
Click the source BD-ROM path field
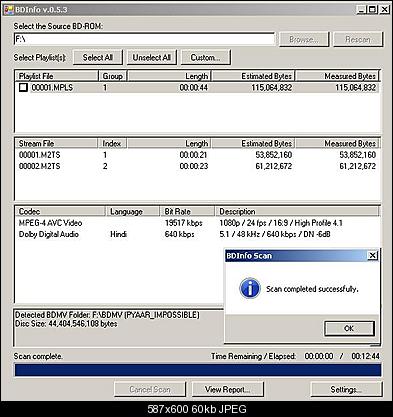pyautogui.click(x=144, y=39)
